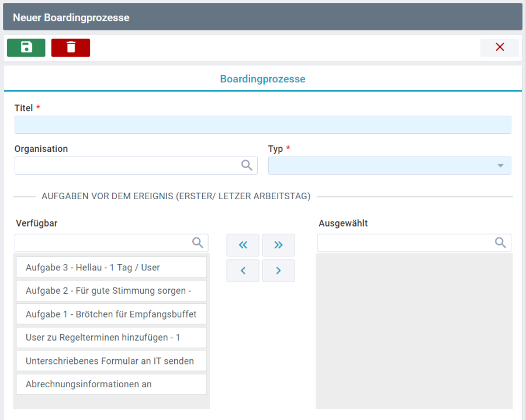Close the form with the red X
Image resolution: width=526 pixels, height=420 pixels.
tap(500, 47)
